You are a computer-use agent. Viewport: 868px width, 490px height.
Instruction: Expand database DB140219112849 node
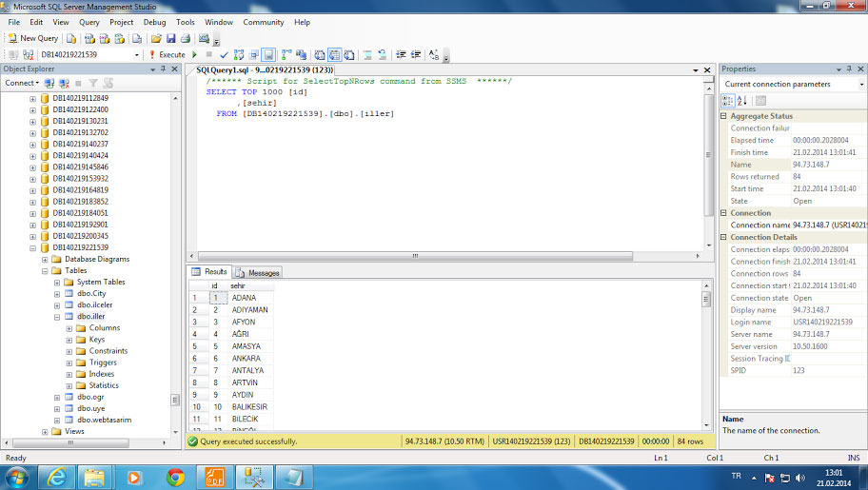click(x=32, y=99)
